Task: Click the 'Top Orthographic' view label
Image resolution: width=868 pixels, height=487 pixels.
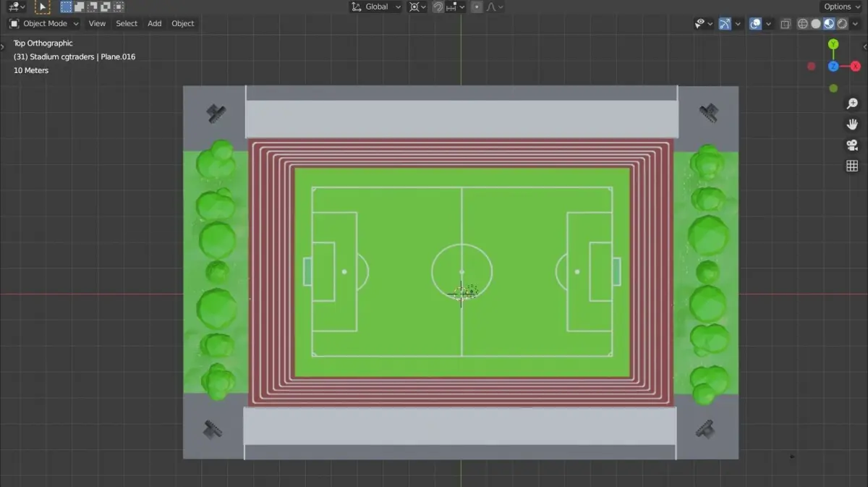Action: (43, 43)
